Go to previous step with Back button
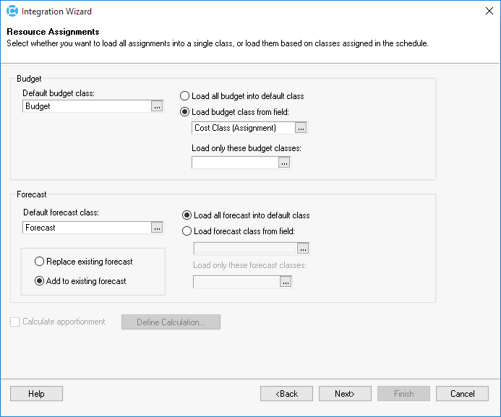 coord(286,394)
